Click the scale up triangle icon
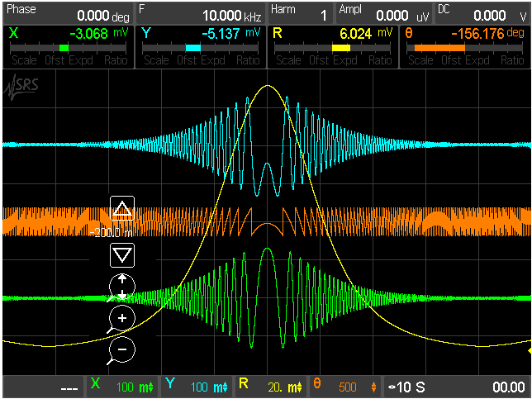Image resolution: width=532 pixels, height=399 pixels. [x=122, y=208]
